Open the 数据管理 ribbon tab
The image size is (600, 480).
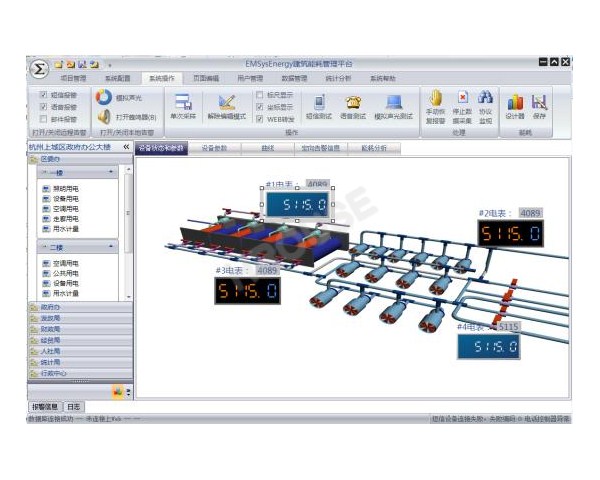pyautogui.click(x=294, y=77)
